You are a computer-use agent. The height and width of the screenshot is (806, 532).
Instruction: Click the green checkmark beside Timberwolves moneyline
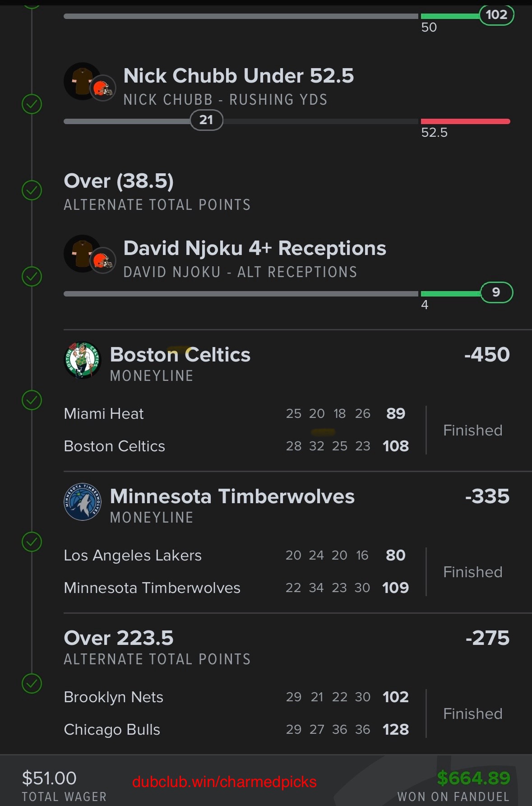32,542
